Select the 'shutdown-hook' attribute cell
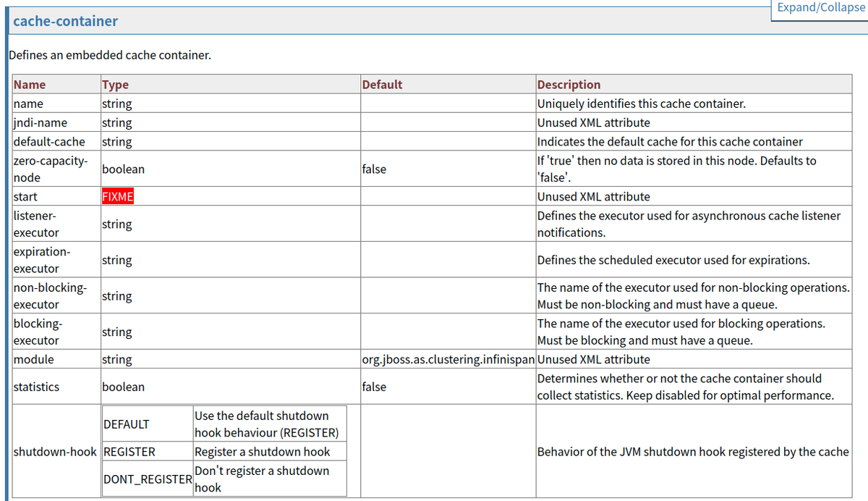 [55, 452]
